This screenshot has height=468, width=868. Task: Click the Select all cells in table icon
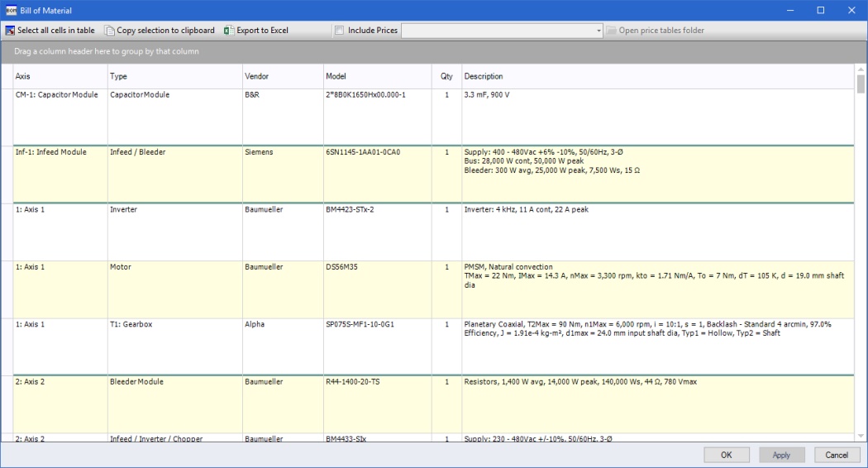pyautogui.click(x=11, y=31)
